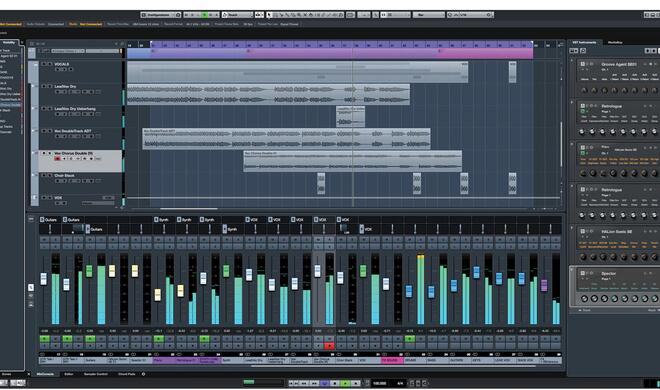660x390 pixels.
Task: Open the Bar grid type dropdown
Action: point(428,15)
